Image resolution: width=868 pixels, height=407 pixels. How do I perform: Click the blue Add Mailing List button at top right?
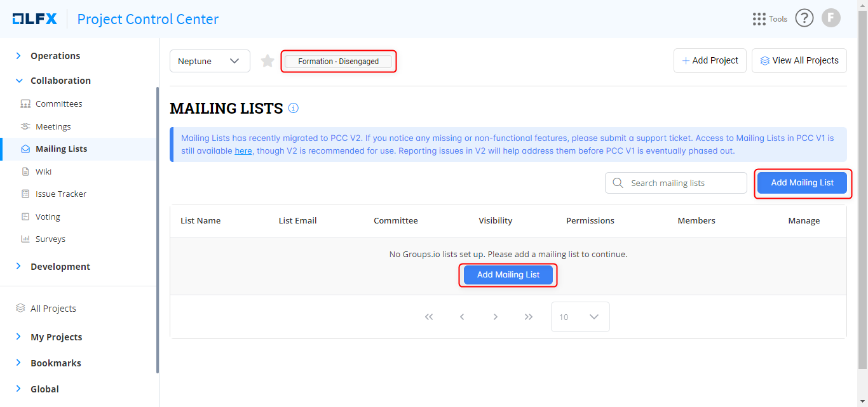coord(802,183)
